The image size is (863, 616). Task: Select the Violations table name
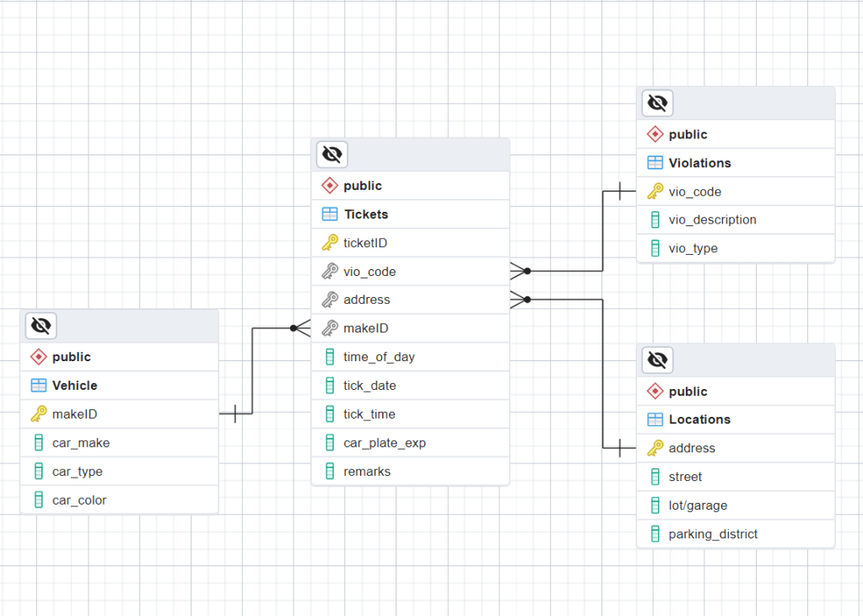(x=699, y=163)
